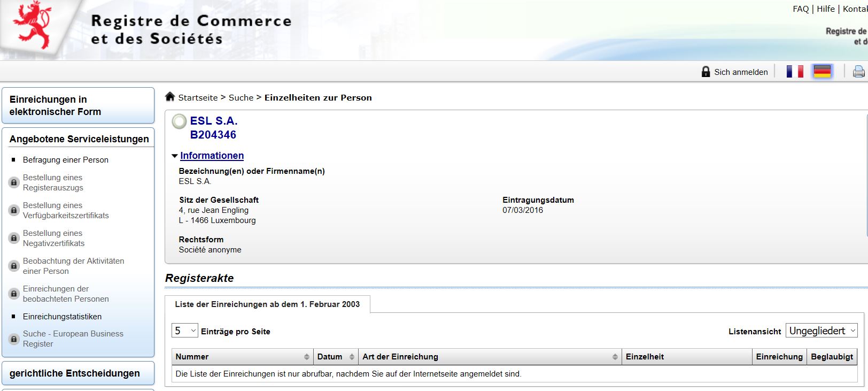Image resolution: width=868 pixels, height=391 pixels.
Task: Open the Hilfe link
Action: click(826, 9)
